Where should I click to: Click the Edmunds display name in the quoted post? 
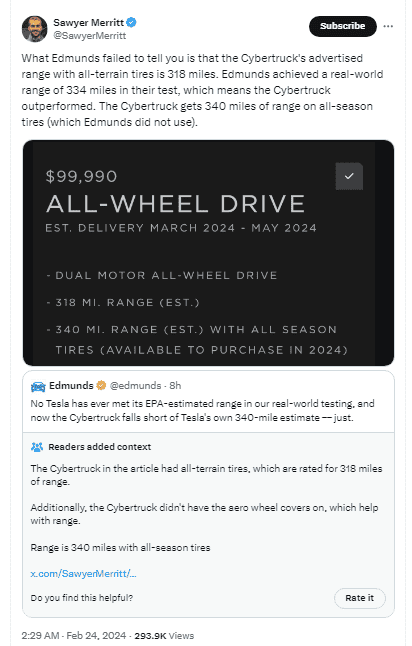pyautogui.click(x=71, y=386)
